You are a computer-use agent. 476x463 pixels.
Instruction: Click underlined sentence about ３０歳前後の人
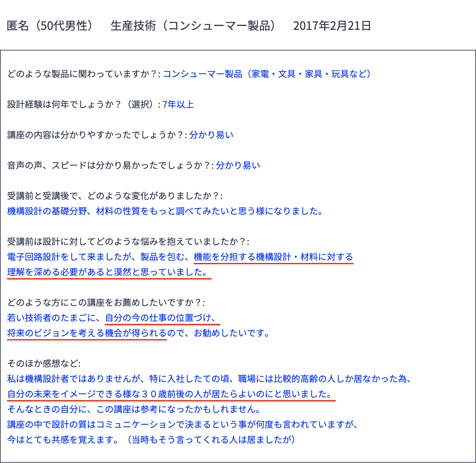(170, 394)
